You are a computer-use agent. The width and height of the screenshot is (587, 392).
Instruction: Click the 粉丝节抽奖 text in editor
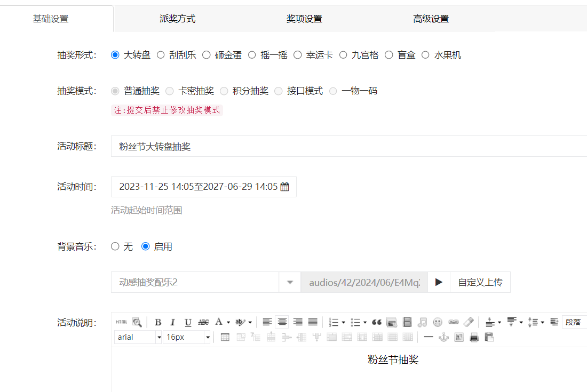(393, 360)
